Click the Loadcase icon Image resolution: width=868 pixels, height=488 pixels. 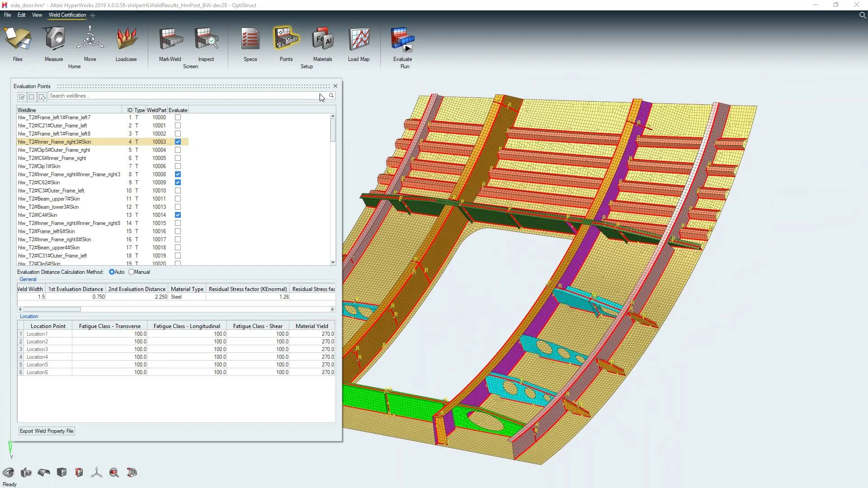tap(126, 39)
